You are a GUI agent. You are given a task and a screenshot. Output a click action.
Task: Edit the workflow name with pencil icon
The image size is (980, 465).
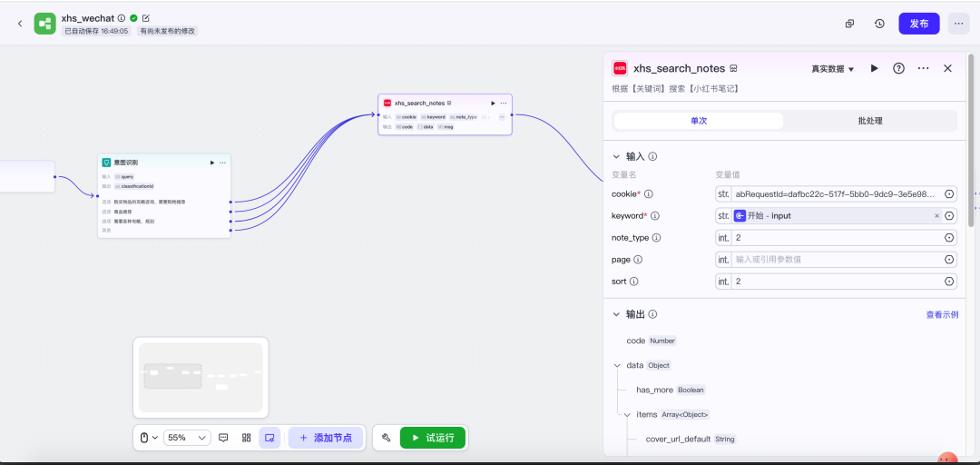(145, 18)
